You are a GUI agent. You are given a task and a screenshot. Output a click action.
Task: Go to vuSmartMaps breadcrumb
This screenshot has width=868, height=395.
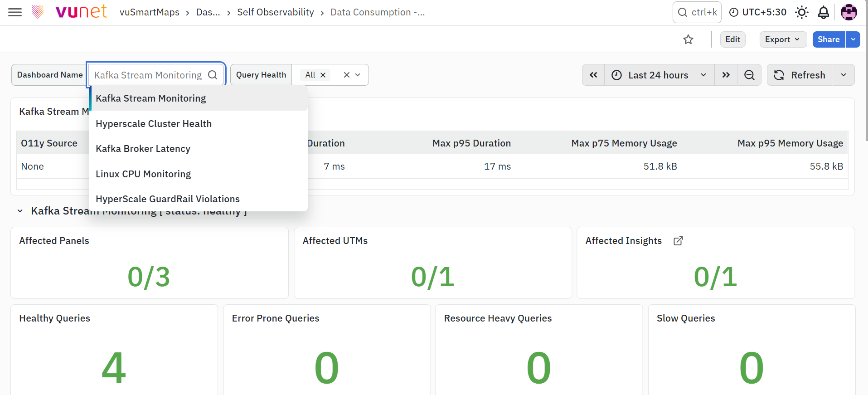(150, 12)
